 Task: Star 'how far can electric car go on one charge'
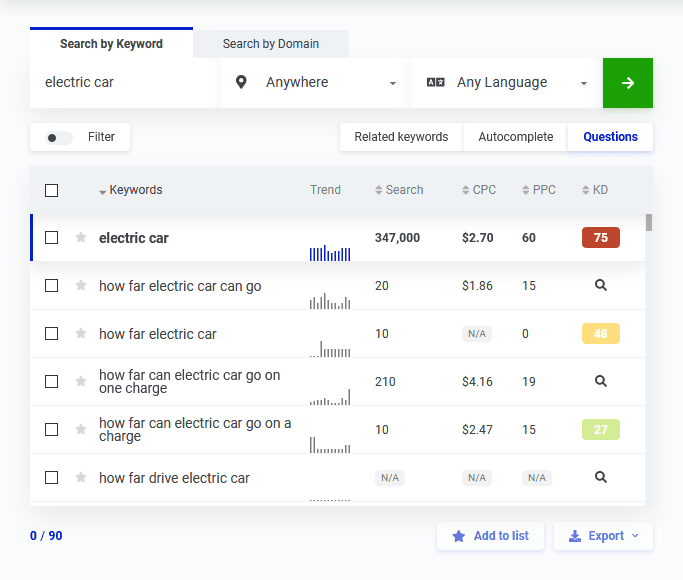(x=81, y=381)
